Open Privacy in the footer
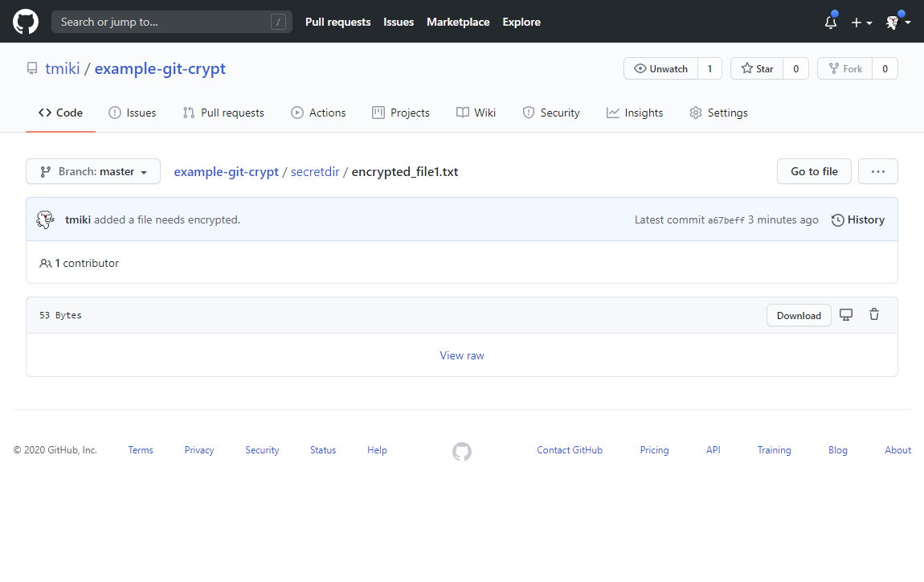The image size is (924, 582). [199, 450]
